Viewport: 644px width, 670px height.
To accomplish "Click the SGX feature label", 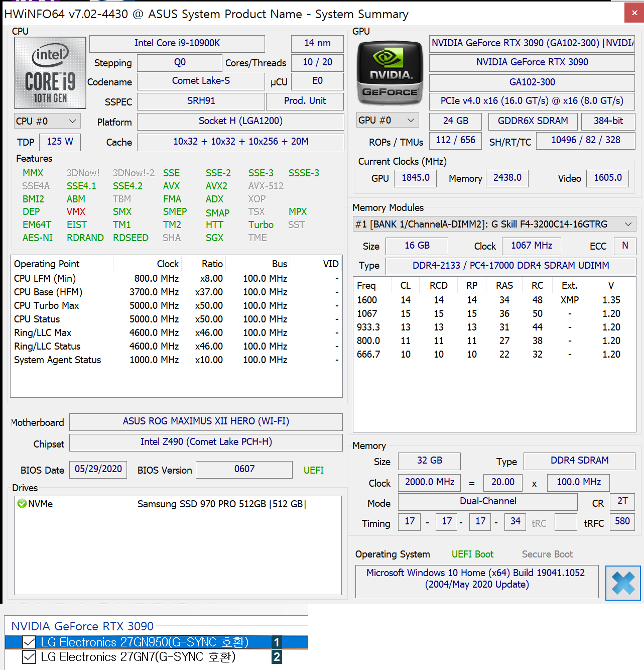I will 214,238.
